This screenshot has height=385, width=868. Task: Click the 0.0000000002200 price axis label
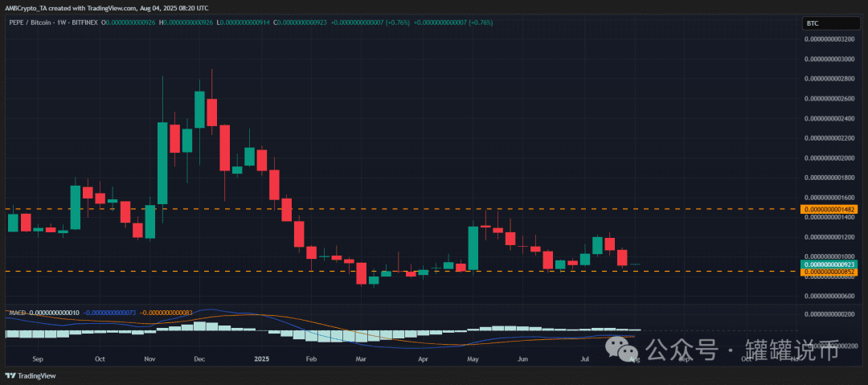pyautogui.click(x=830, y=138)
